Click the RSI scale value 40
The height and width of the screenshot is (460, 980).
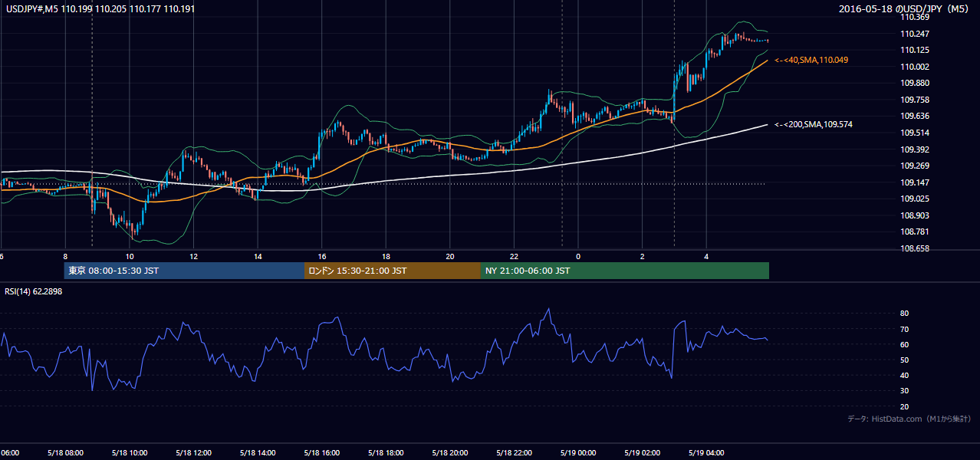click(x=905, y=375)
